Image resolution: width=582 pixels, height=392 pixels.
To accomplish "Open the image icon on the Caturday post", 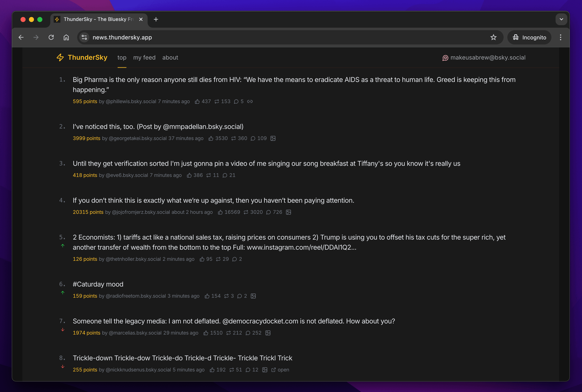I will pos(253,296).
